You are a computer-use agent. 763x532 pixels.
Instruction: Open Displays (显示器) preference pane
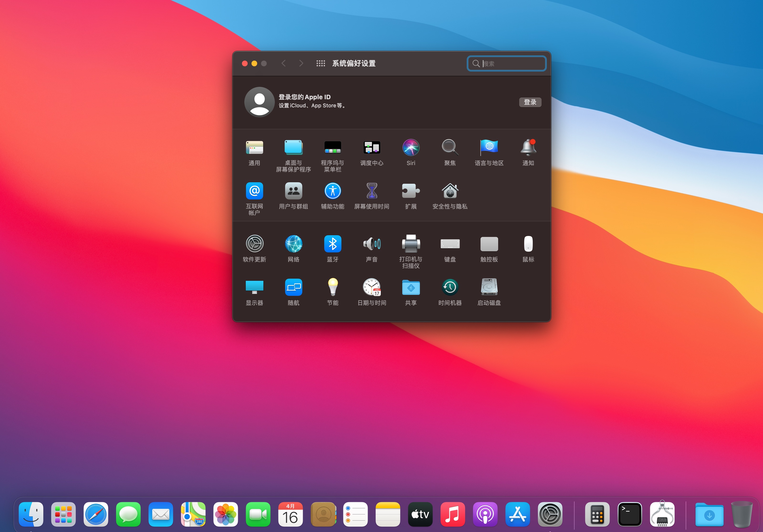[254, 287]
